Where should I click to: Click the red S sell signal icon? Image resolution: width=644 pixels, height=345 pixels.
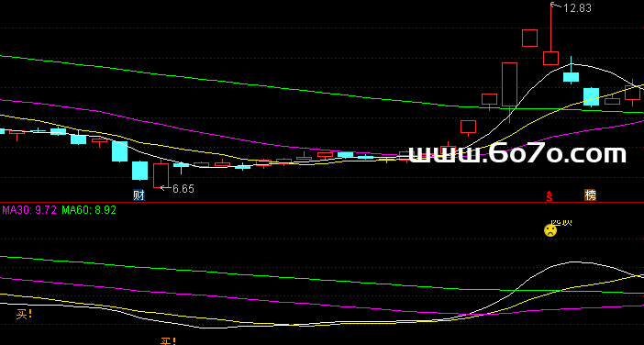[550, 196]
